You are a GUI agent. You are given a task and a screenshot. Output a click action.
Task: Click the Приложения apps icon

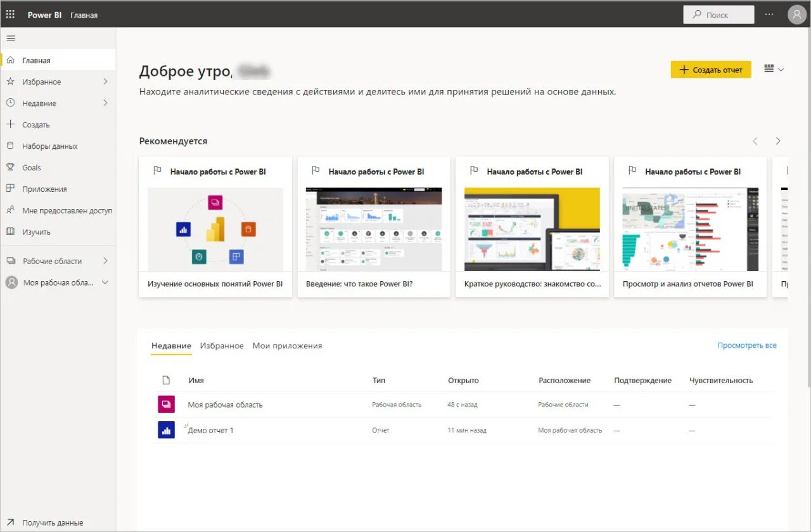pos(10,189)
